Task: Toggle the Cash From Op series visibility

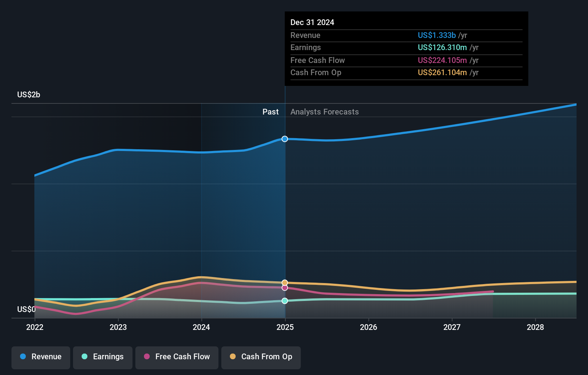Action: click(261, 357)
